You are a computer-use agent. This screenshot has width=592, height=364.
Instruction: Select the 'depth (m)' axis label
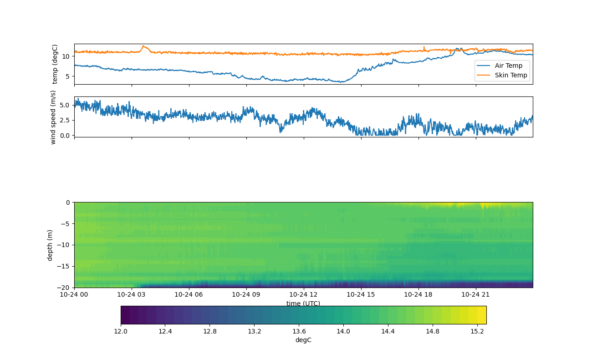pos(50,245)
